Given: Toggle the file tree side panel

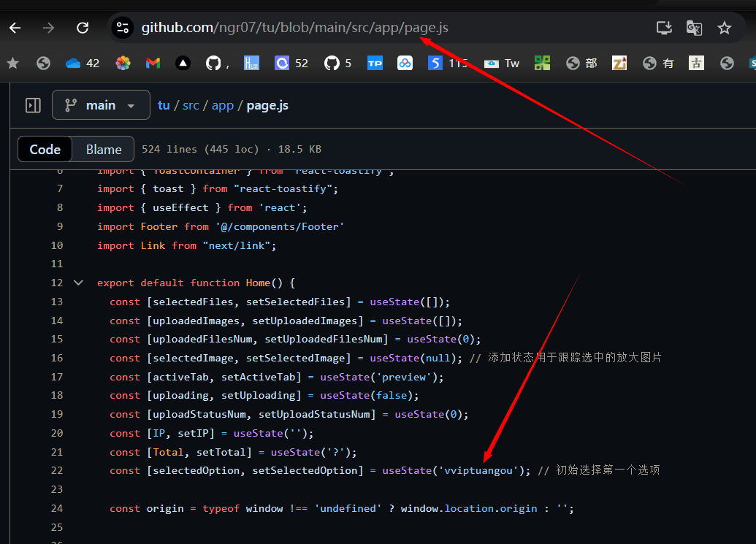Looking at the screenshot, I should pos(33,105).
